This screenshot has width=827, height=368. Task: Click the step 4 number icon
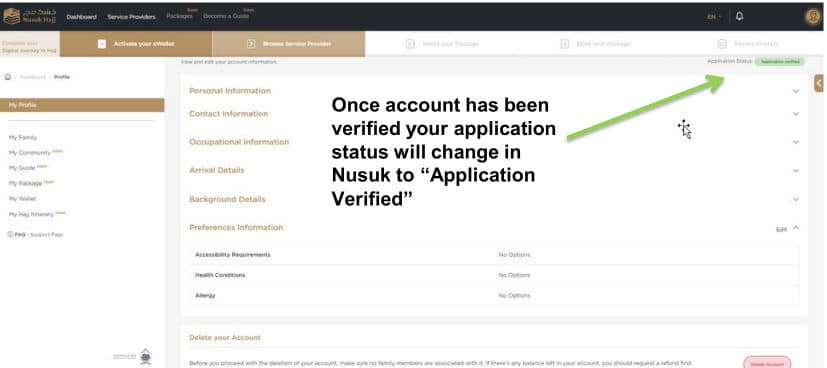pos(564,44)
